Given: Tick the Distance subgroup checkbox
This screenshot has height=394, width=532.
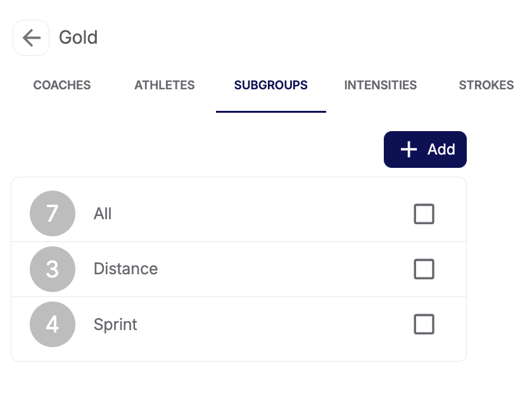Looking at the screenshot, I should (424, 269).
